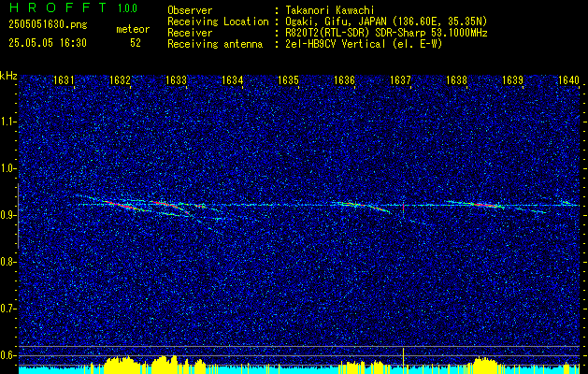Click the 1637 time axis marker
The image size is (588, 374).
click(x=400, y=79)
